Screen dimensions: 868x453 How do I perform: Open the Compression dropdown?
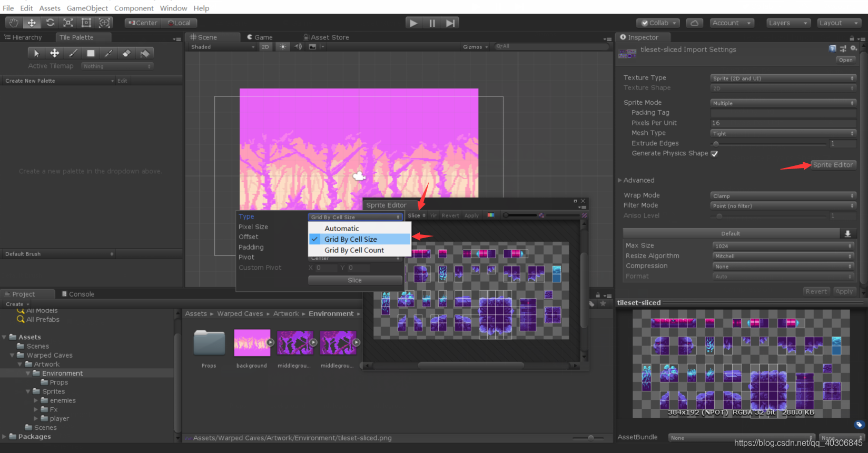coord(783,267)
